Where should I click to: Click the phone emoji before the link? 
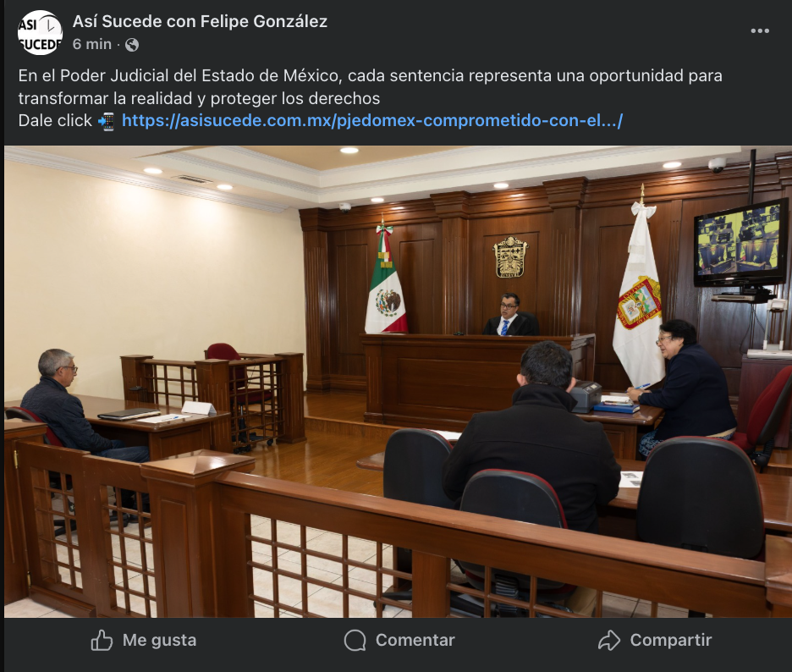click(x=107, y=121)
